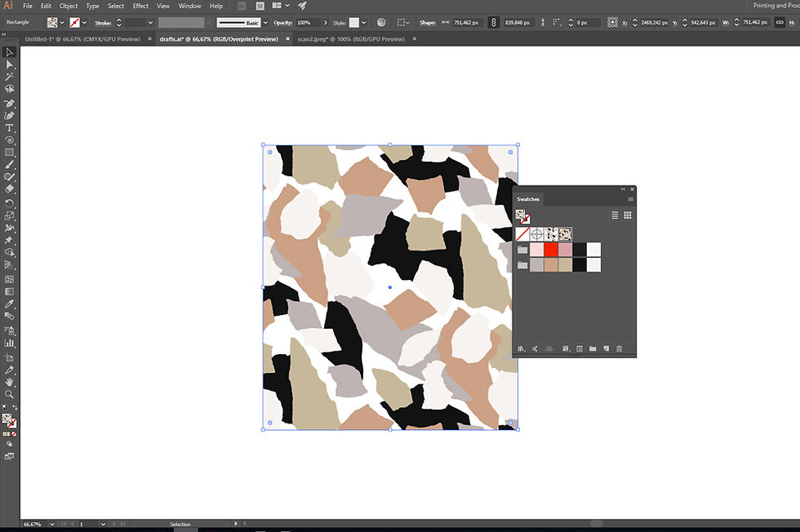800x532 pixels.
Task: Open the Window menu
Action: 189,7
